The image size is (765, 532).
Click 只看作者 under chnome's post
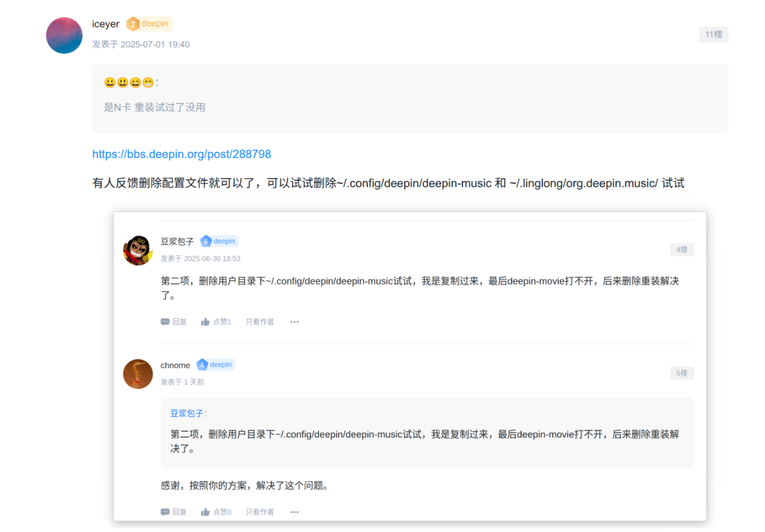coord(260,512)
